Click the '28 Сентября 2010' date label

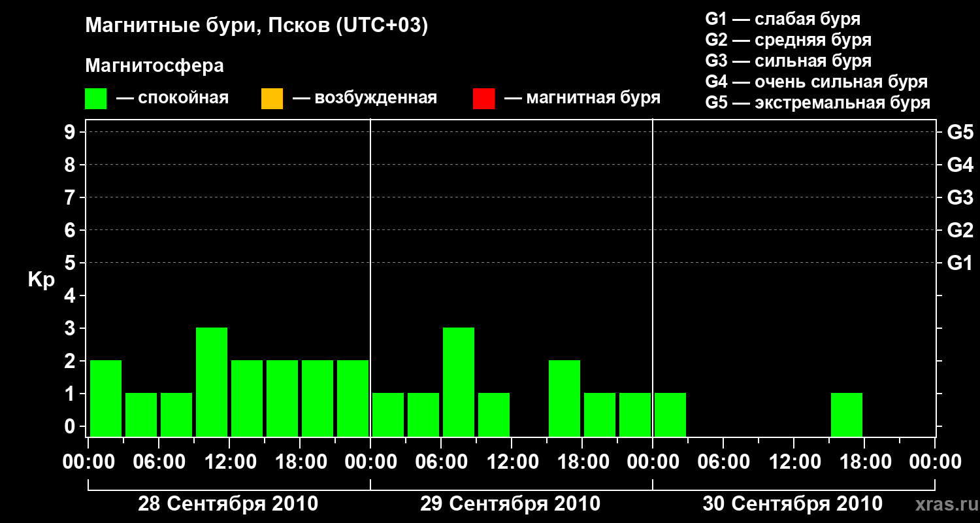click(228, 504)
